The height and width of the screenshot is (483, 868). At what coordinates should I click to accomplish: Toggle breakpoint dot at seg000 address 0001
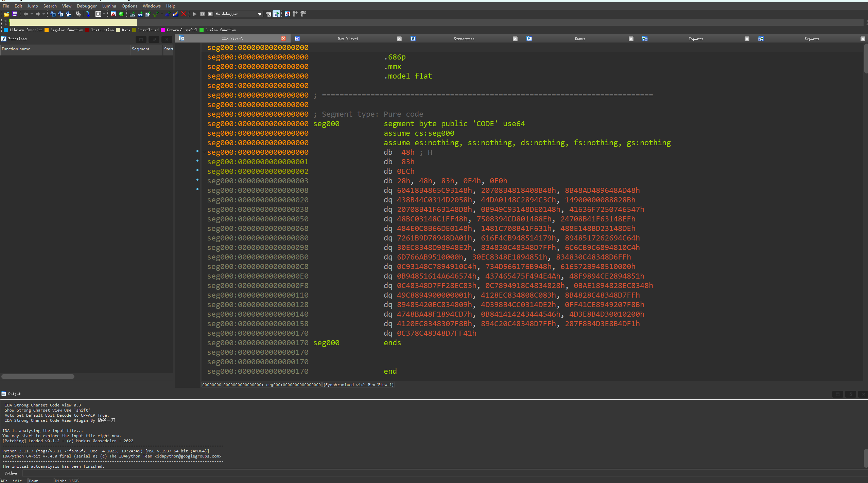197,161
